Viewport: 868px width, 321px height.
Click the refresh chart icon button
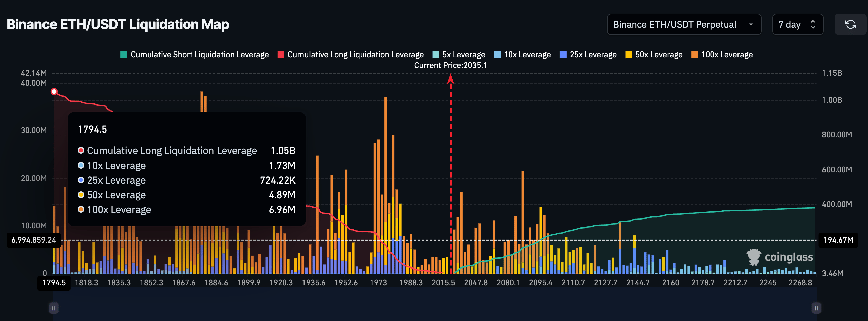(850, 25)
